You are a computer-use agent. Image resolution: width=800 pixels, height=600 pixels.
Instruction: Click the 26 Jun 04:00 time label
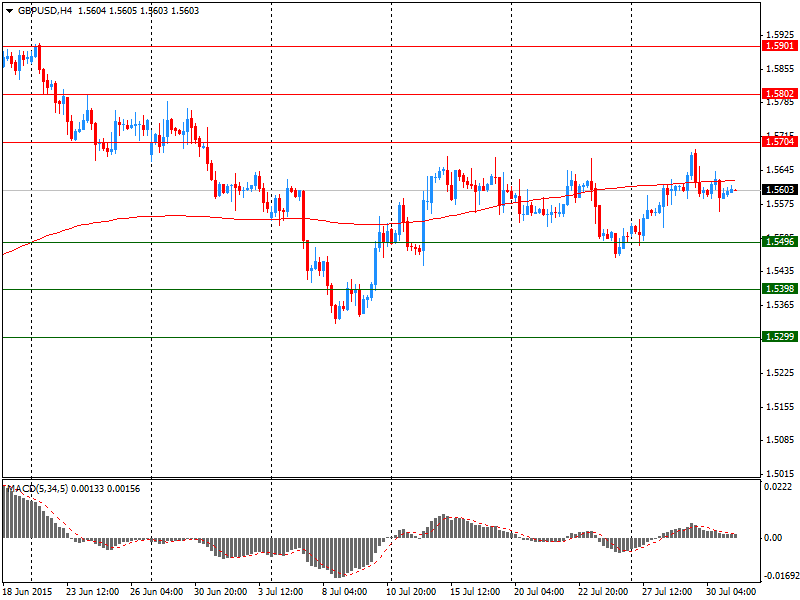[157, 592]
